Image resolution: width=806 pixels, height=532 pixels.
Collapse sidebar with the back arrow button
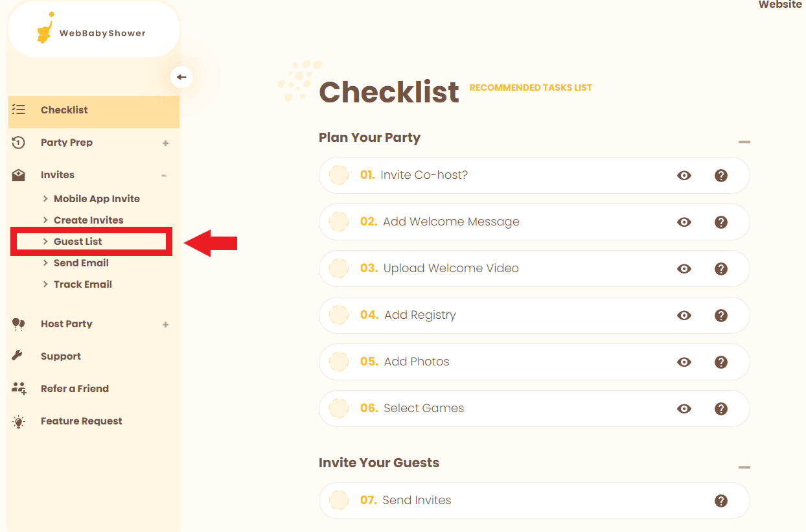click(181, 77)
